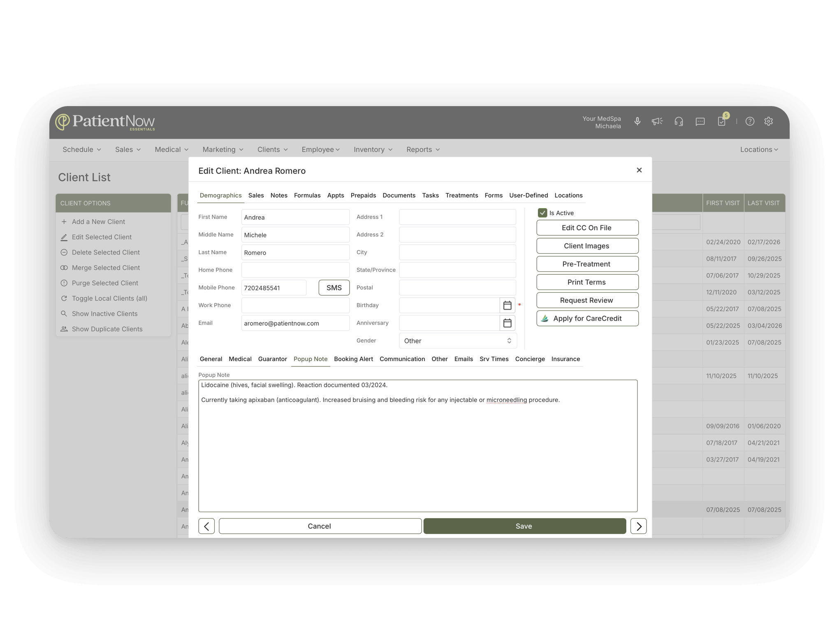Image resolution: width=839 pixels, height=644 pixels.
Task: Open the Gender dropdown
Action: tap(458, 341)
